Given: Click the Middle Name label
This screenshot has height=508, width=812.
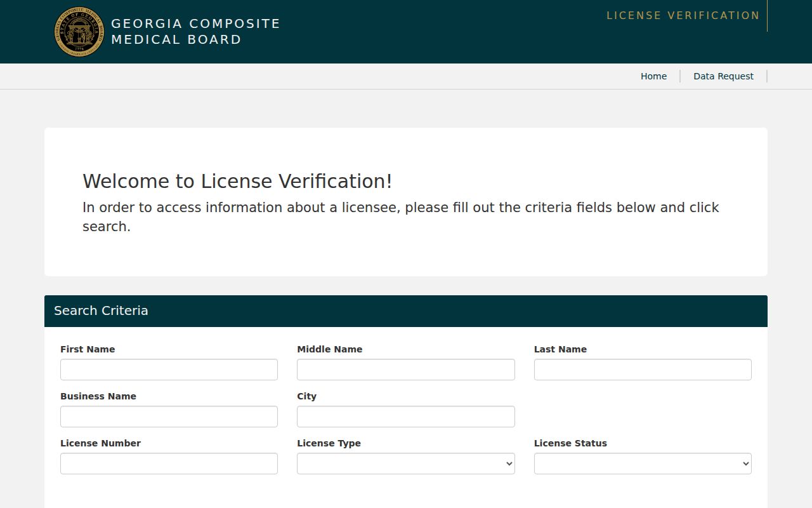Looking at the screenshot, I should [330, 349].
